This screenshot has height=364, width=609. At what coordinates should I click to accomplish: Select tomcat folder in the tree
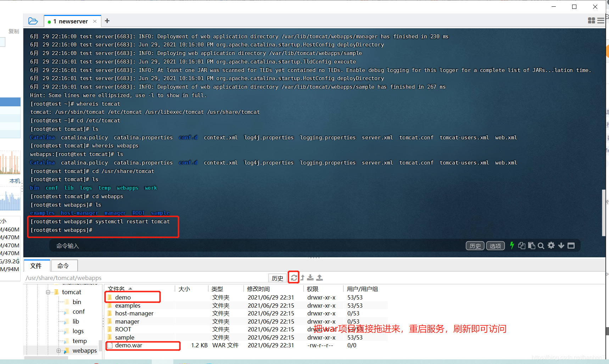pyautogui.click(x=72, y=292)
